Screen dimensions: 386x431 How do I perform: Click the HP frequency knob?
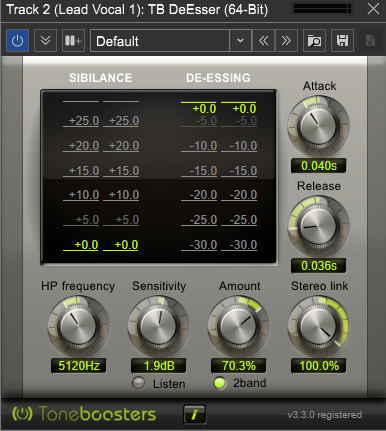click(x=78, y=326)
